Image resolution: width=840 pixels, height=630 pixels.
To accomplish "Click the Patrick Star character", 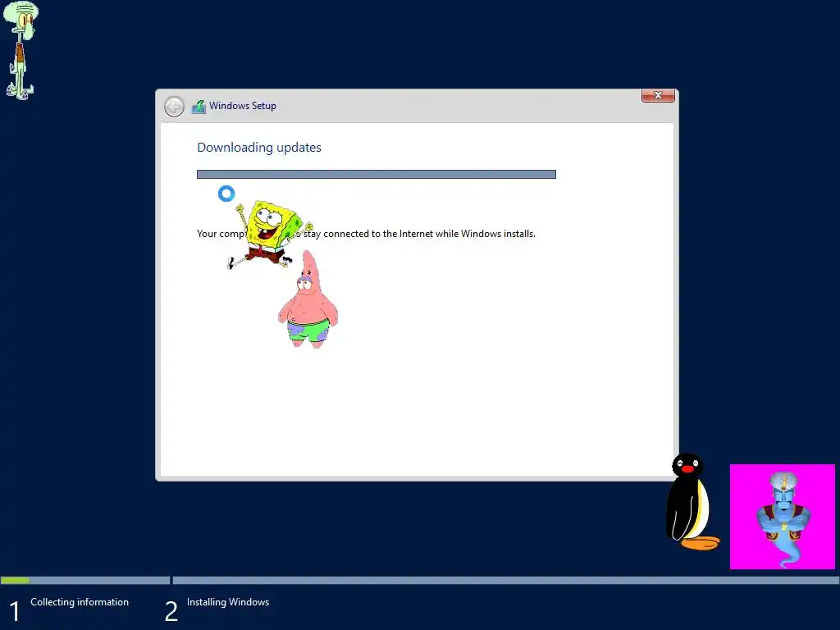I will pyautogui.click(x=308, y=300).
